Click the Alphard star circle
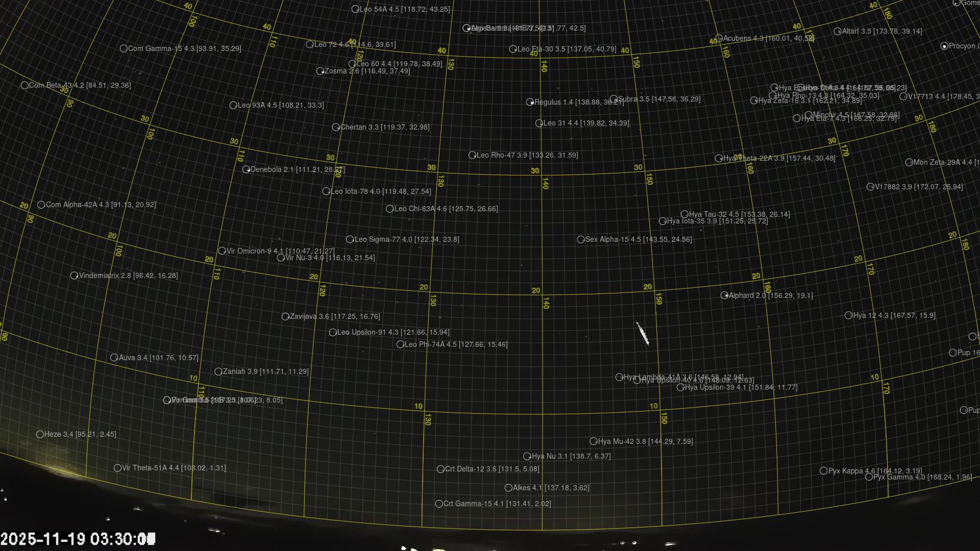This screenshot has width=980, height=551. [x=724, y=295]
